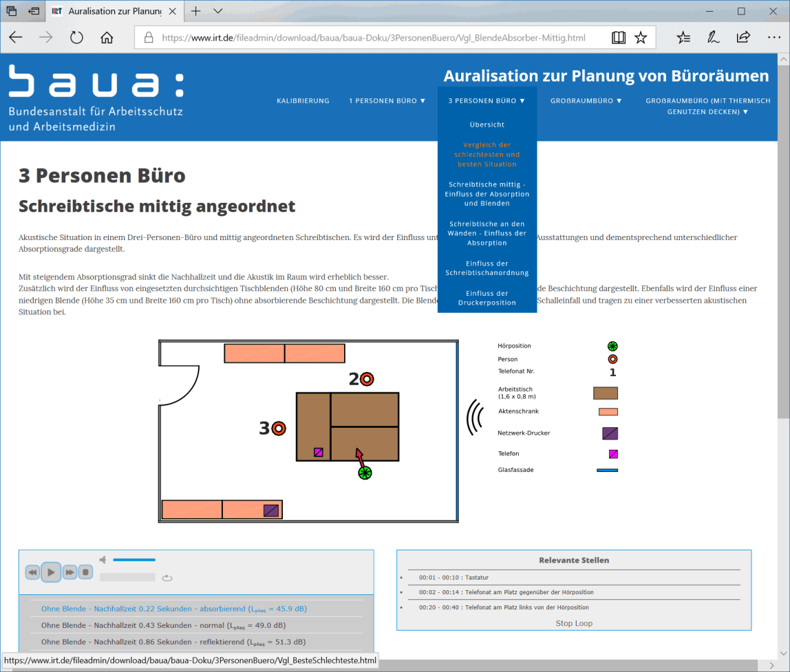Expand Großraumbüro (mit thermisch genutzten Decken) menu
Image resolution: width=790 pixels, height=672 pixels.
click(708, 106)
